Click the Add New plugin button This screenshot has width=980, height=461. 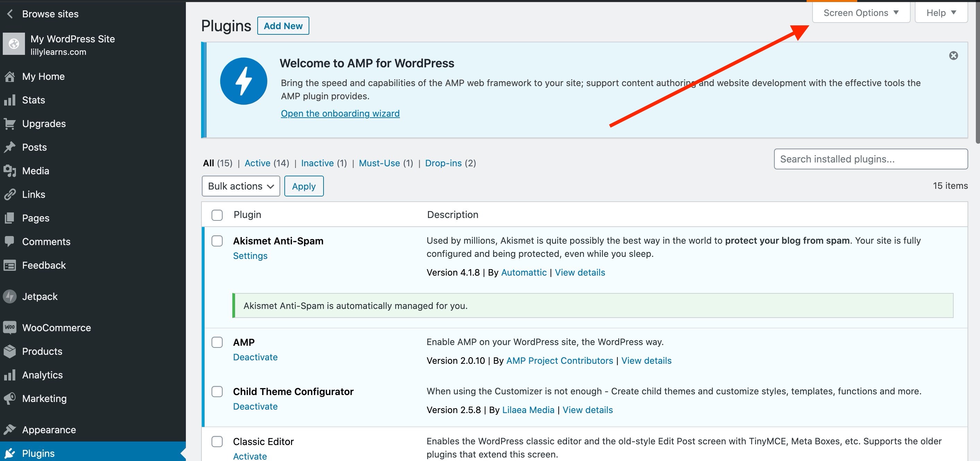tap(283, 26)
